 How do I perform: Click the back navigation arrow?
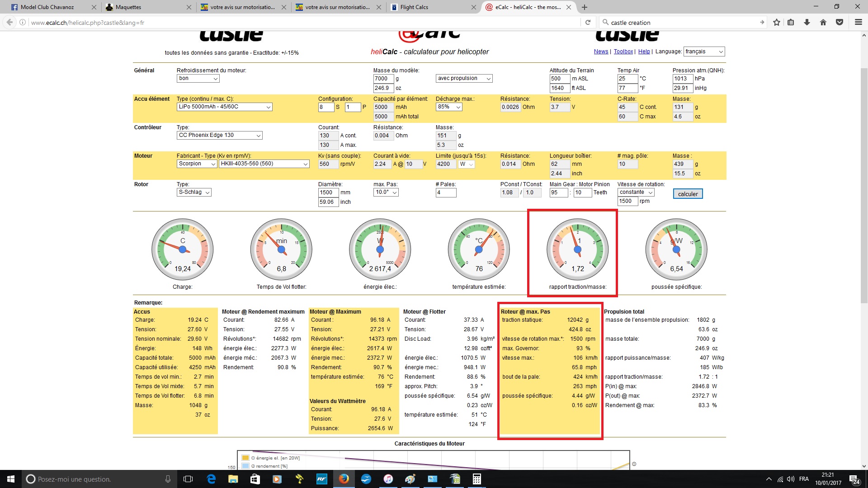point(9,22)
